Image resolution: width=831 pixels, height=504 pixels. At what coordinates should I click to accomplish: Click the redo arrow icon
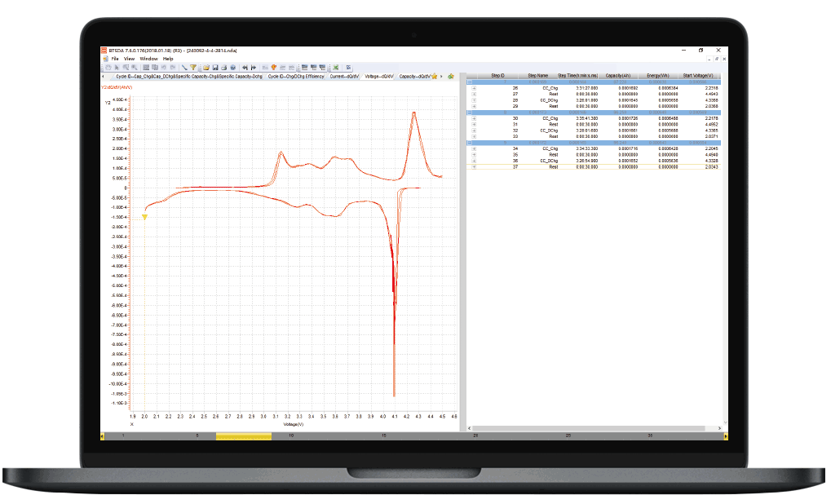(173, 68)
